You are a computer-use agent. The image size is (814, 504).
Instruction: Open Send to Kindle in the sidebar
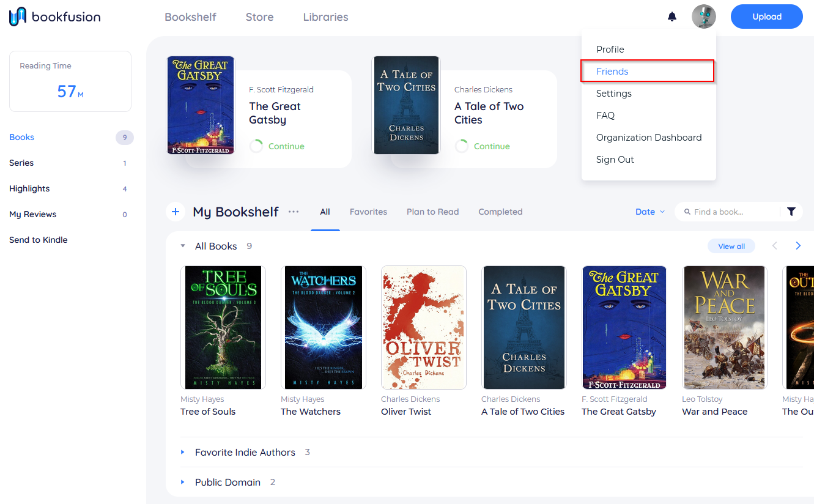(x=39, y=240)
